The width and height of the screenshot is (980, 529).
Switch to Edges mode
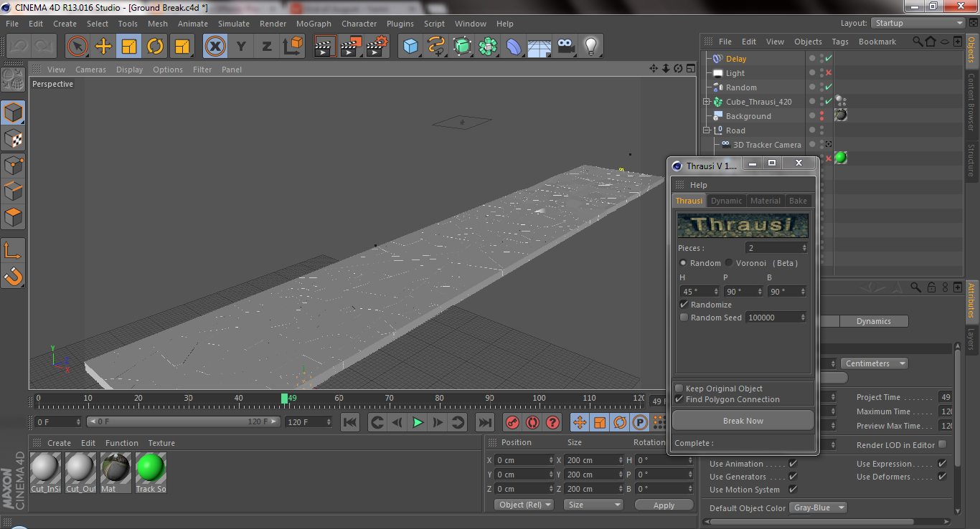click(x=13, y=191)
